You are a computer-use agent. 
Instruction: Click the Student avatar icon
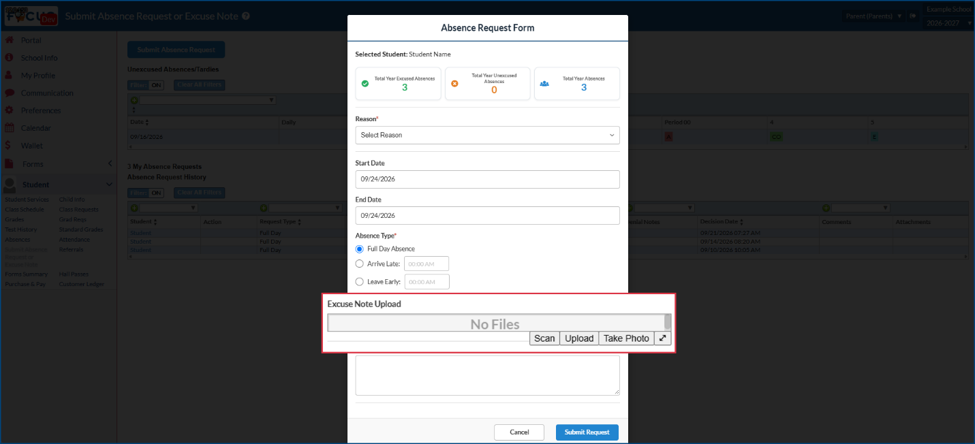point(10,185)
